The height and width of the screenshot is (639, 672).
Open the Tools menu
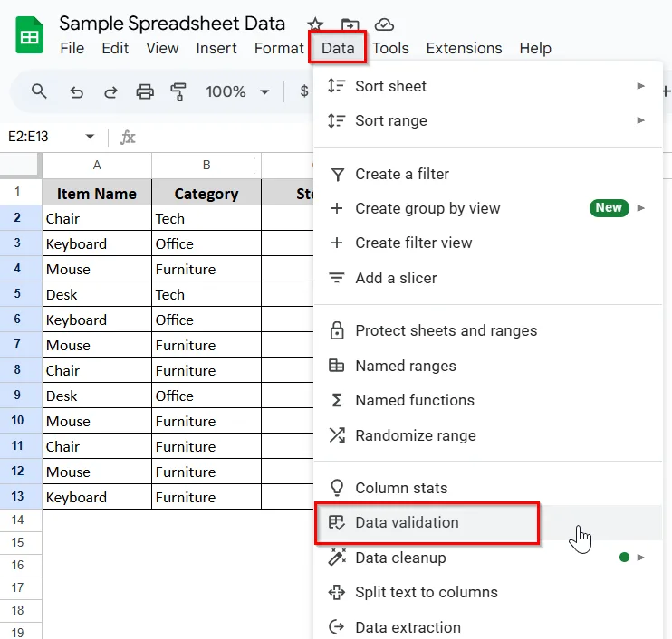(x=390, y=48)
